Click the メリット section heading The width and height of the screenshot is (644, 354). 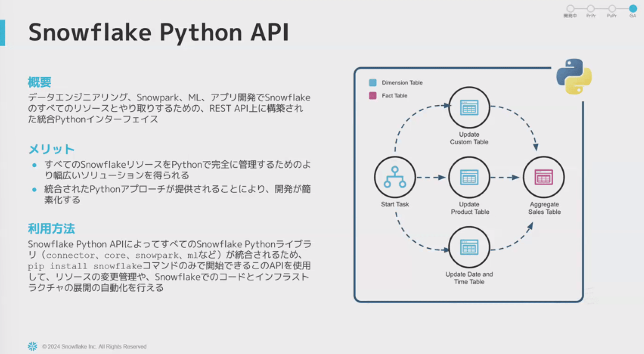(51, 149)
